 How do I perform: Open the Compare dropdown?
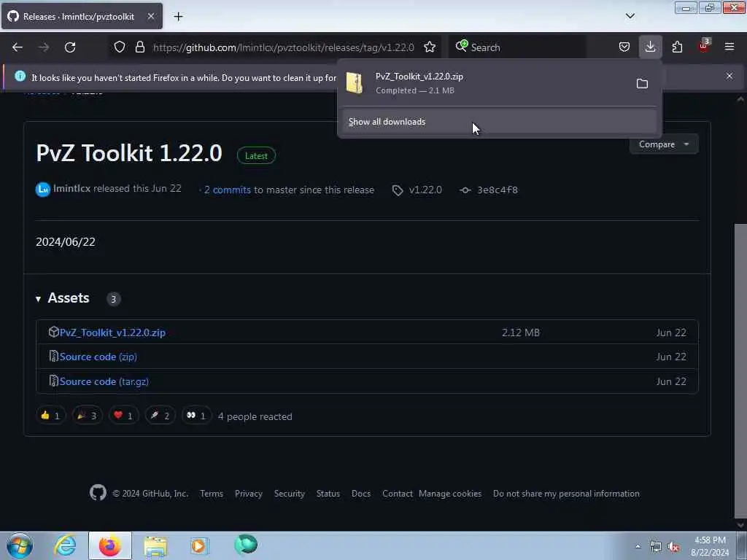pos(664,144)
